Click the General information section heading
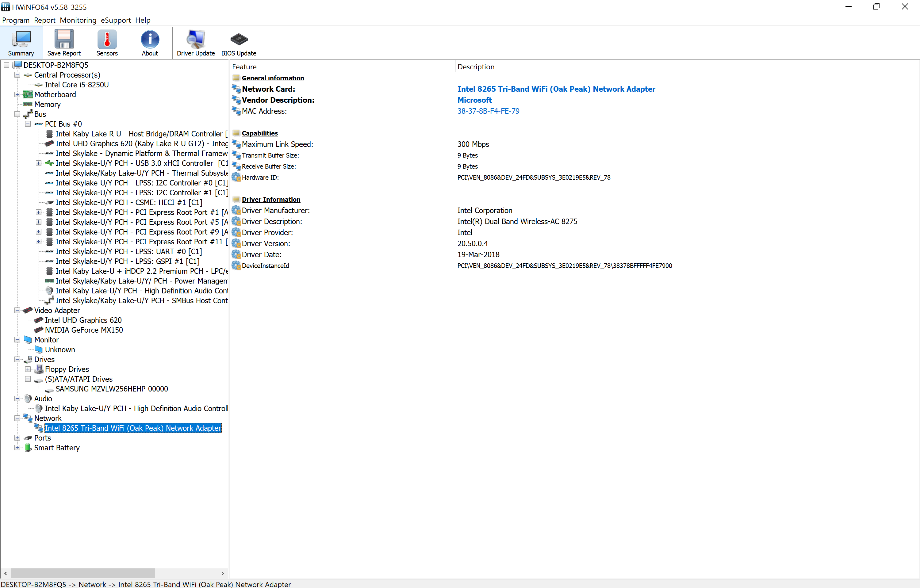920x588 pixels. tap(273, 78)
